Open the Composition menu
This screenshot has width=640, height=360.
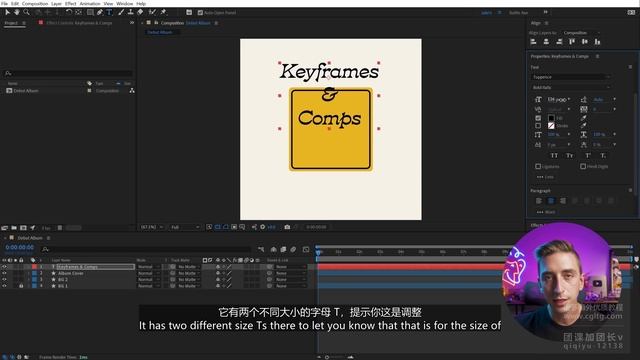click(35, 3)
